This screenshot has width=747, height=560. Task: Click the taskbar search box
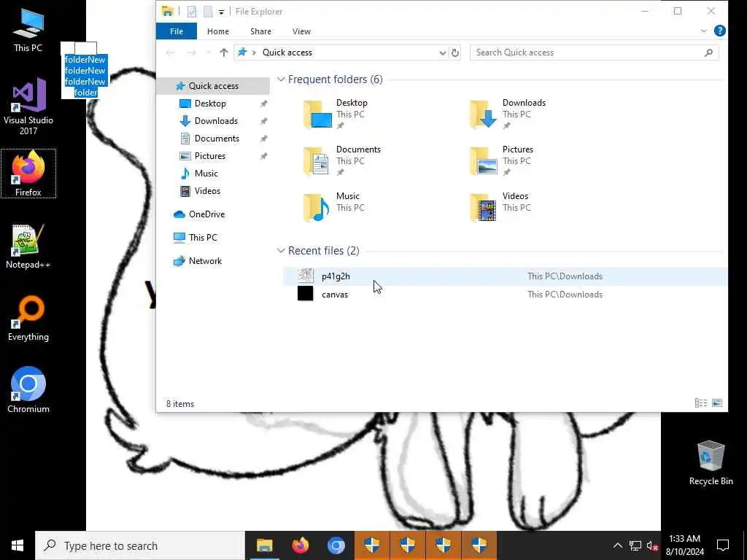pos(140,545)
